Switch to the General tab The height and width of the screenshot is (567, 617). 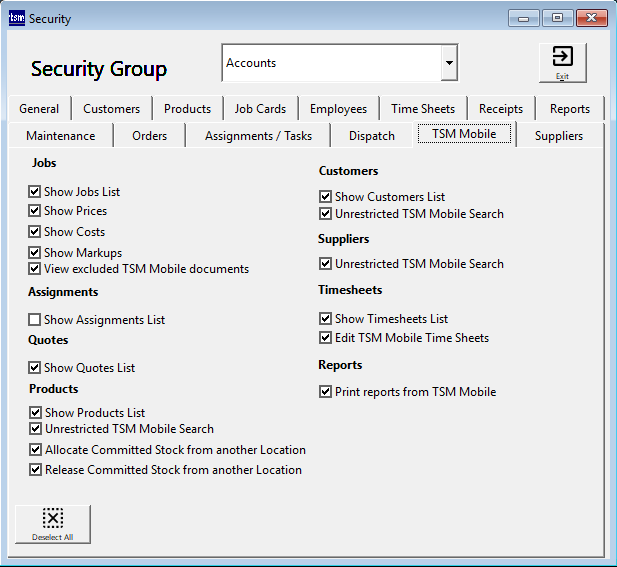pos(39,109)
